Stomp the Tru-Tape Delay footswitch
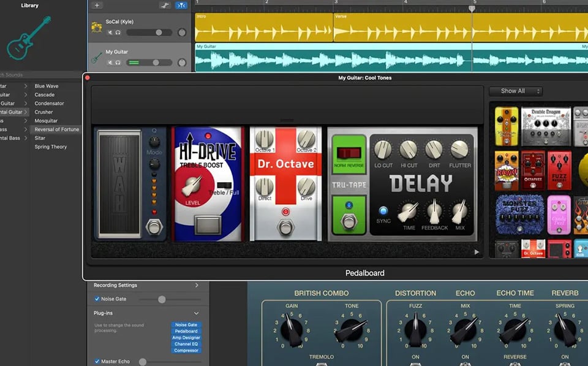This screenshot has width=588, height=366. click(x=349, y=221)
